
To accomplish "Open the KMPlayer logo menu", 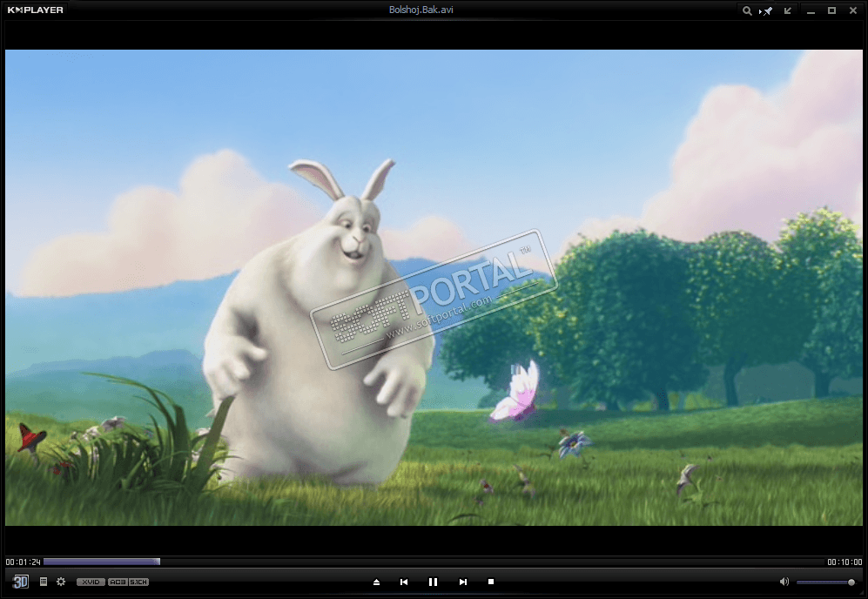I will pos(36,10).
